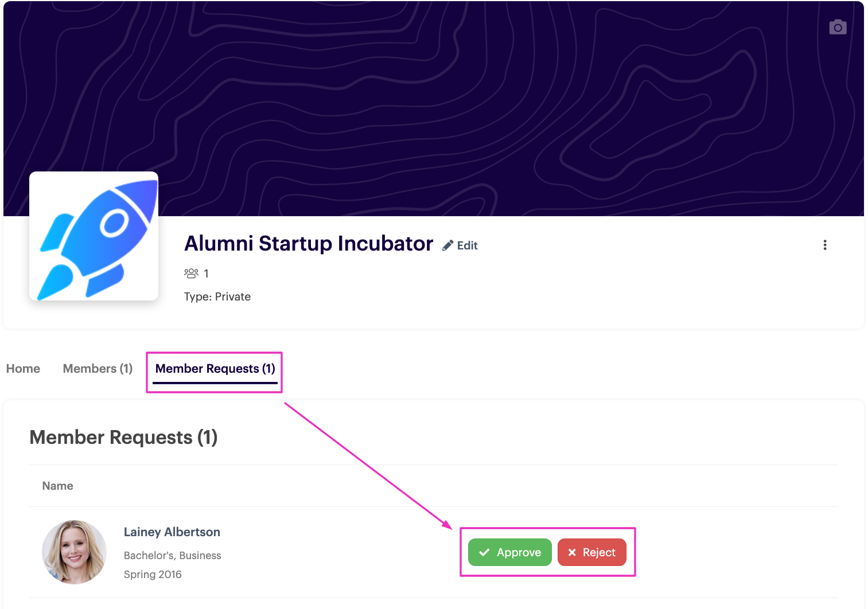This screenshot has width=868, height=609.
Task: Click the Edit link next to title
Action: tap(467, 245)
